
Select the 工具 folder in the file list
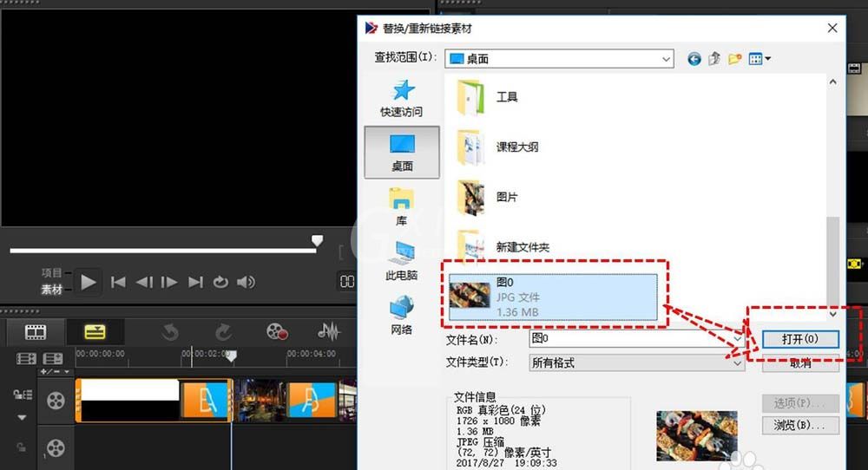point(487,97)
